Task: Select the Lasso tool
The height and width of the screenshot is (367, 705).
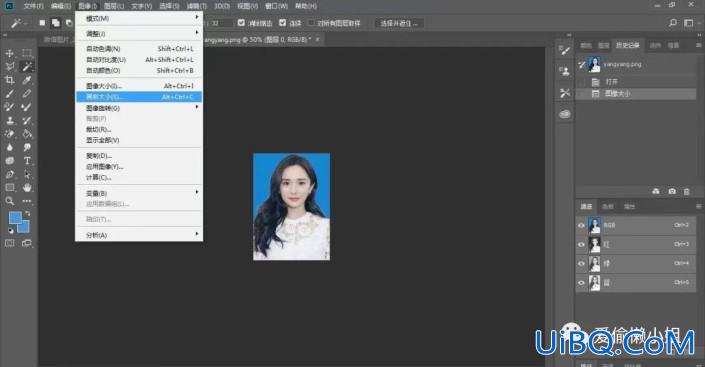Action: coord(9,67)
